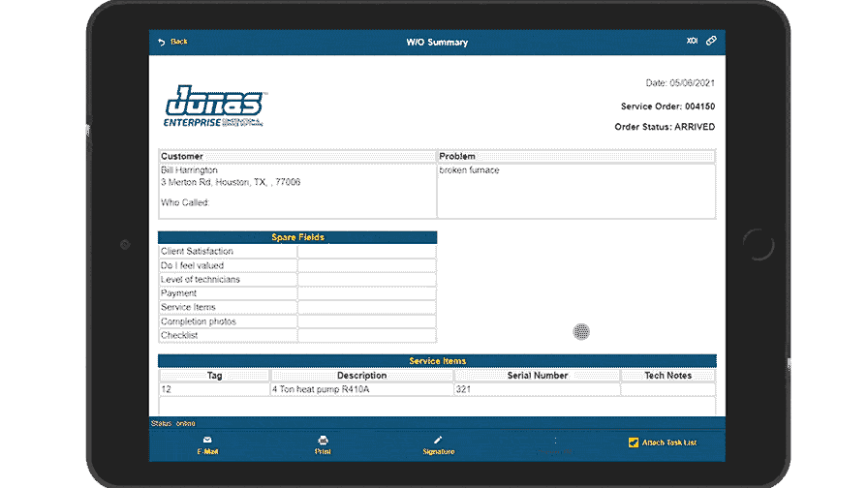Click the Tech Notes column header
This screenshot has width=868, height=488.
668,375
